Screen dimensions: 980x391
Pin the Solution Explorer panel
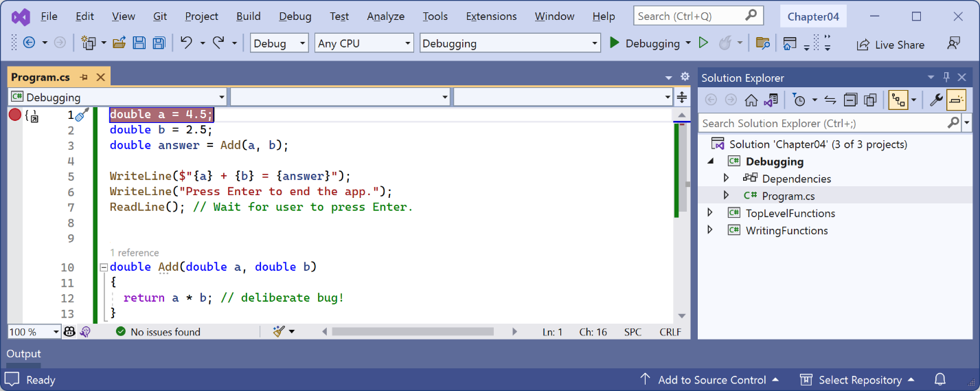tap(946, 77)
